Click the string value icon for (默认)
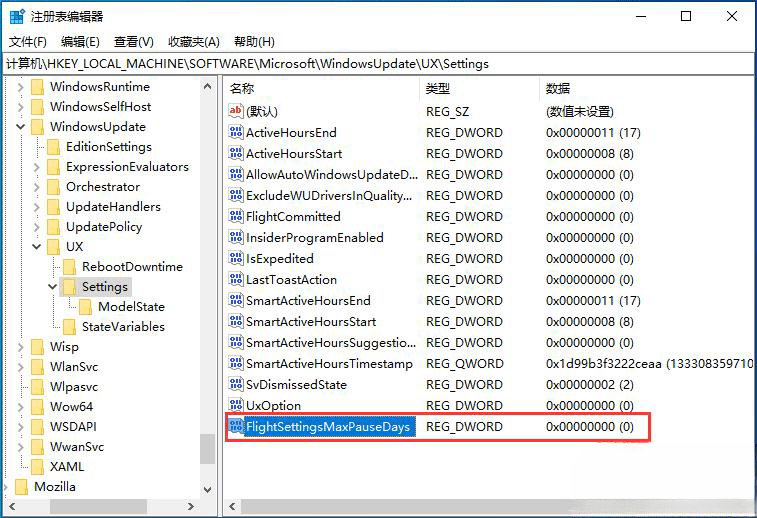 tap(236, 111)
